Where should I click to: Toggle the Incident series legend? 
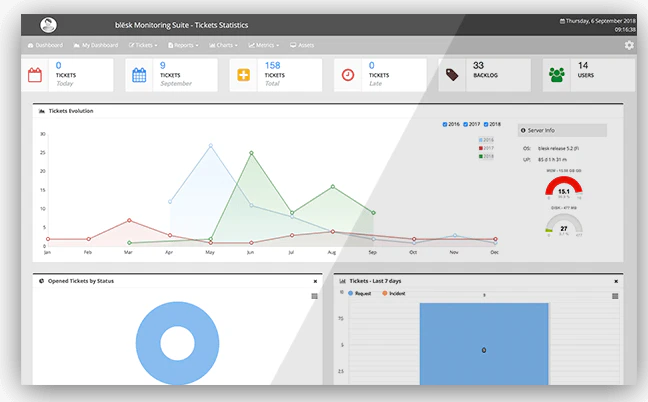pos(393,293)
